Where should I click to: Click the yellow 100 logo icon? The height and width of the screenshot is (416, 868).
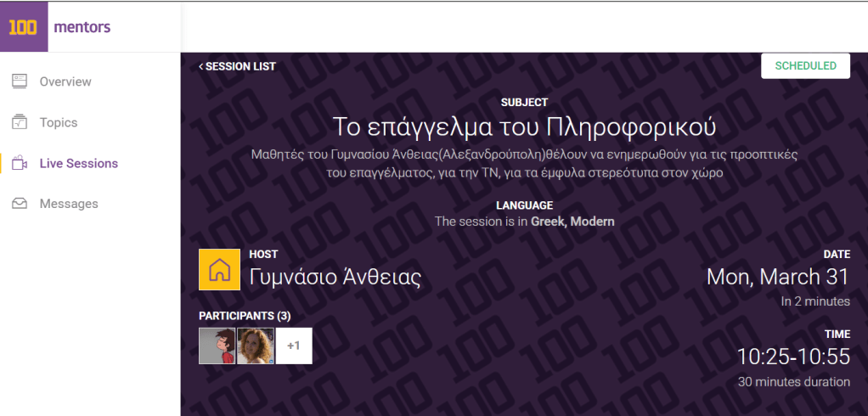[23, 26]
